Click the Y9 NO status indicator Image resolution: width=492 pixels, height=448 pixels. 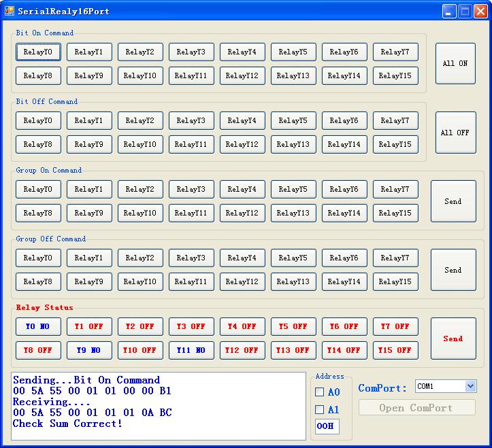(x=89, y=350)
